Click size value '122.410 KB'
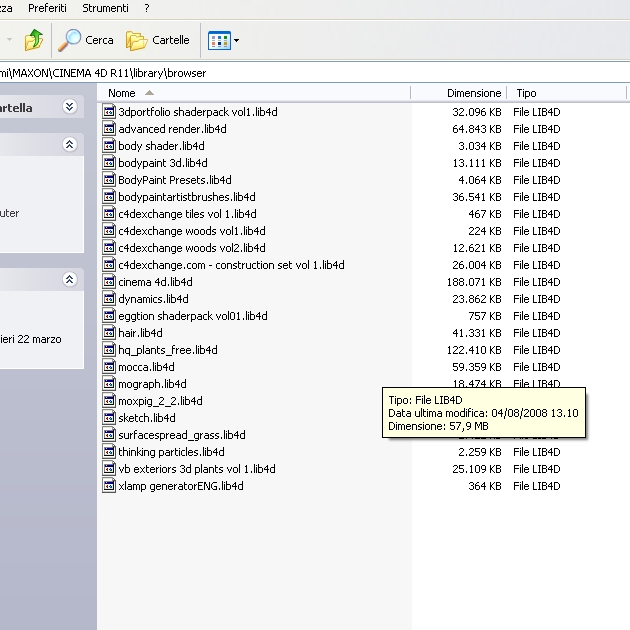This screenshot has width=630, height=630. tap(474, 350)
